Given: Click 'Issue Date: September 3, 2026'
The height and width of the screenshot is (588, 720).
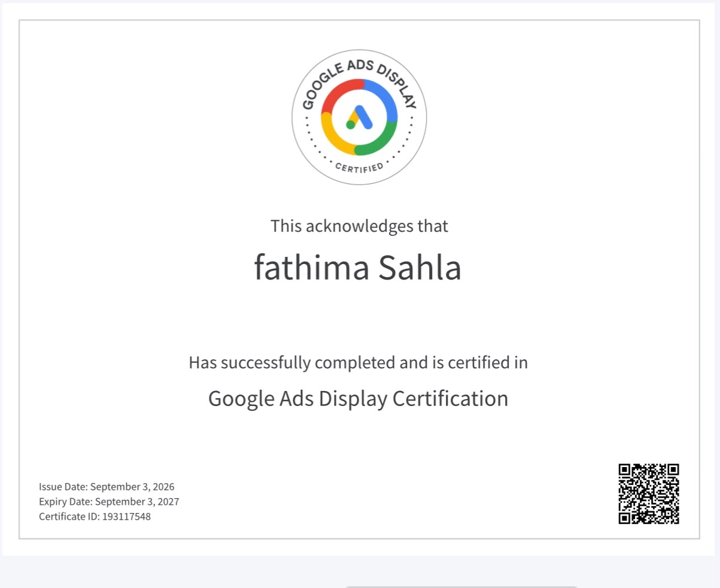Looking at the screenshot, I should point(107,487).
